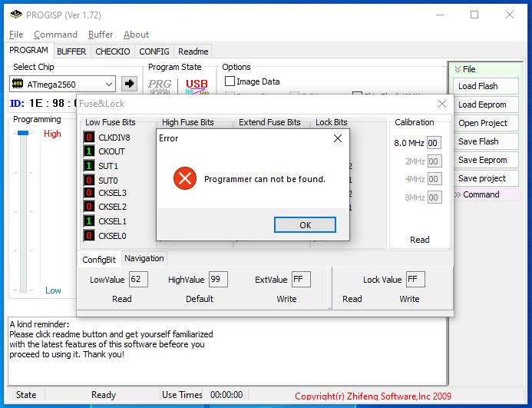Toggle the CKSEL1 fuse bit
The height and width of the screenshot is (408, 532).
point(89,221)
